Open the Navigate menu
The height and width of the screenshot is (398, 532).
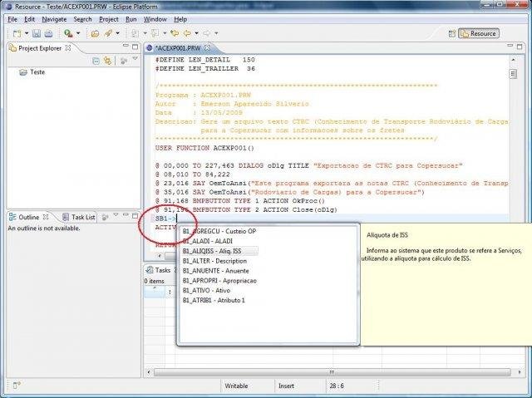54,19
